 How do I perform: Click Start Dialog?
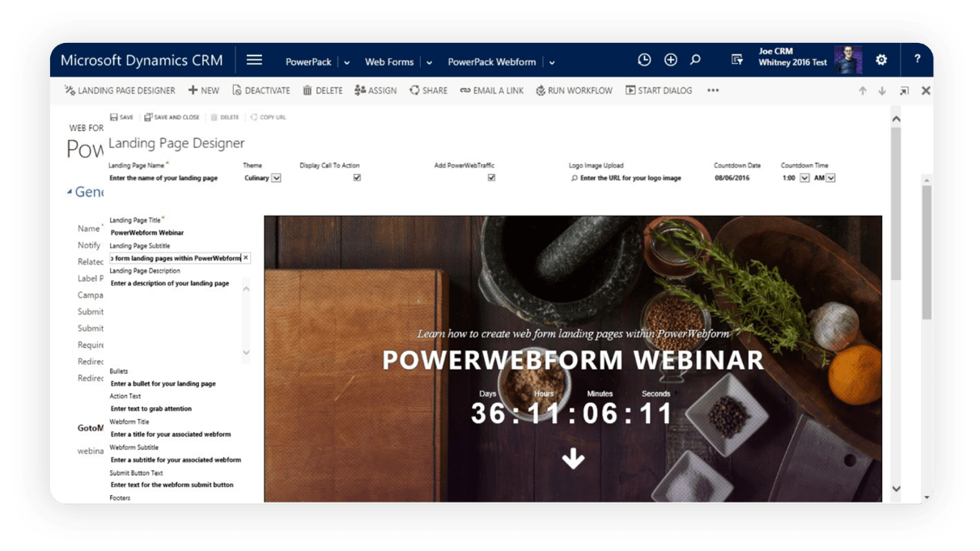(659, 91)
